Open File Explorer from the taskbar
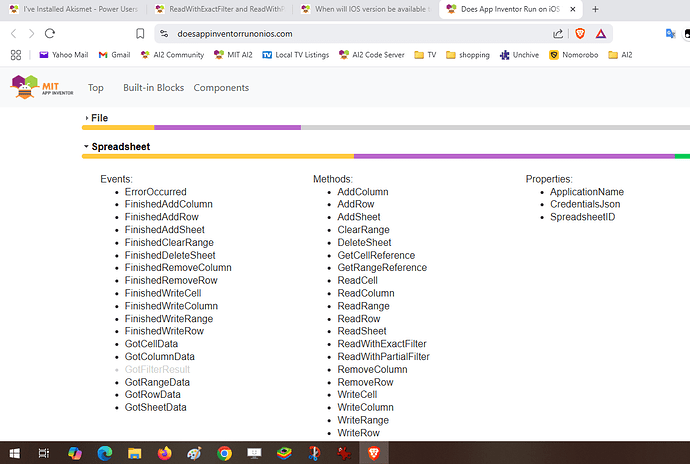The width and height of the screenshot is (690, 464). [134, 453]
